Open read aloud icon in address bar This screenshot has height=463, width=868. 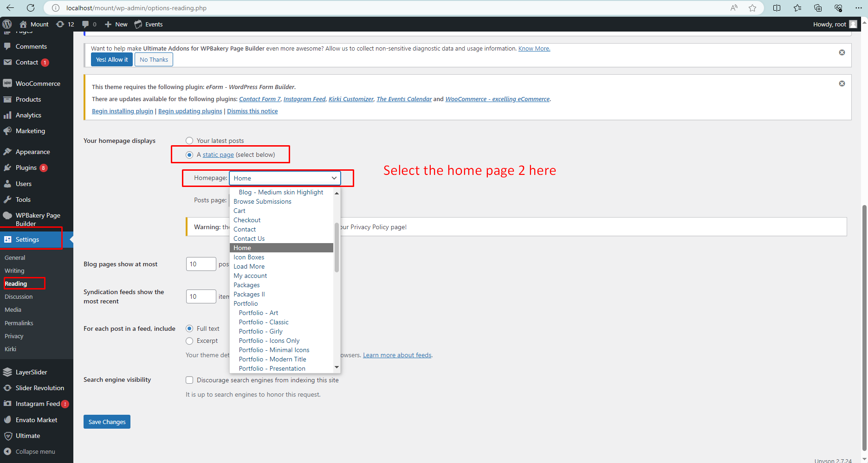click(x=734, y=8)
